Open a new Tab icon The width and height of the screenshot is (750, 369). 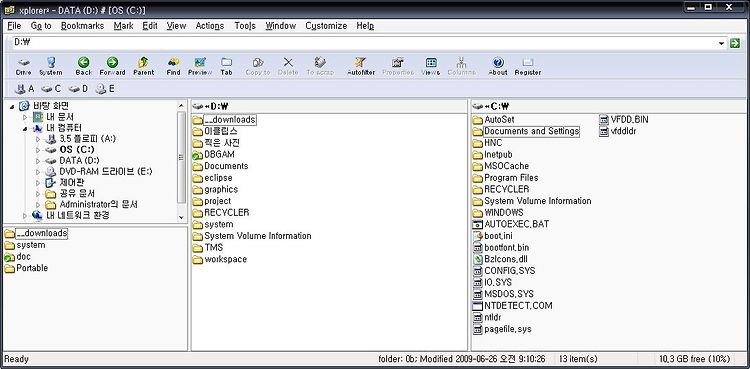click(x=226, y=66)
